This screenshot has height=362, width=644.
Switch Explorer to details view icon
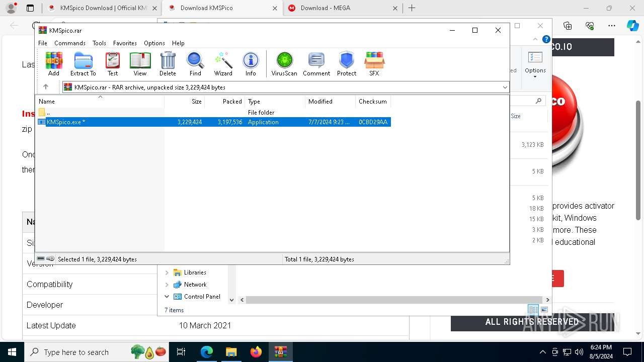tap(533, 310)
